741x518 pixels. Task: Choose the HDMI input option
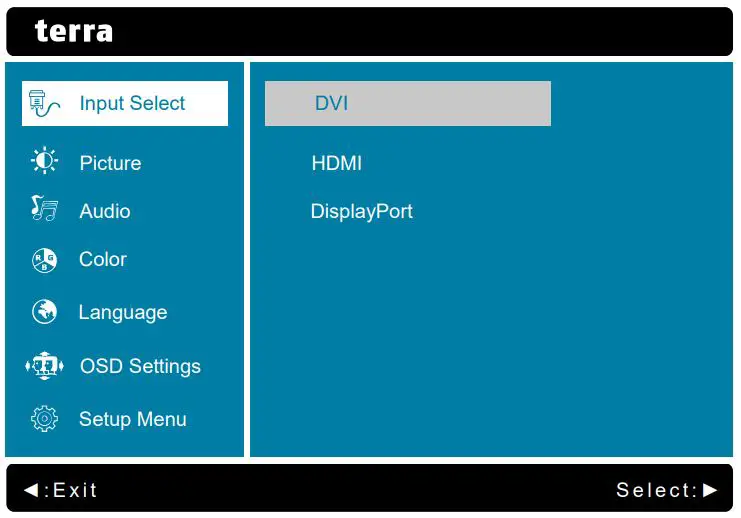point(337,163)
